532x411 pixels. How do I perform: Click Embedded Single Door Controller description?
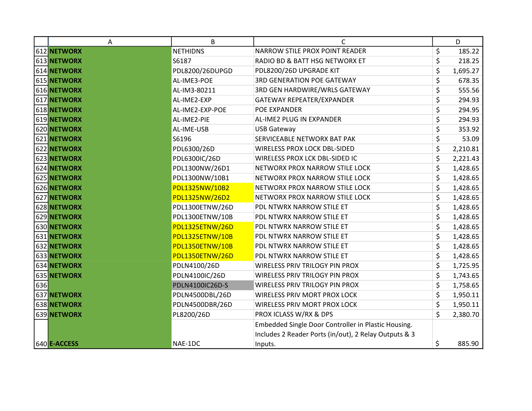pos(343,334)
